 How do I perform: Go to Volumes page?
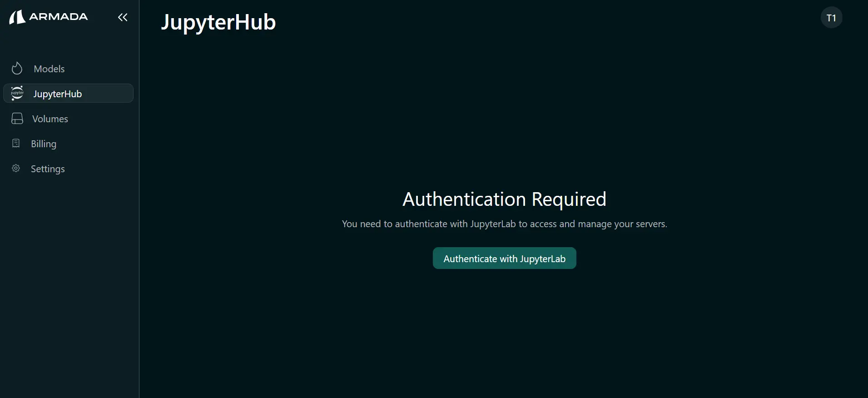point(50,119)
